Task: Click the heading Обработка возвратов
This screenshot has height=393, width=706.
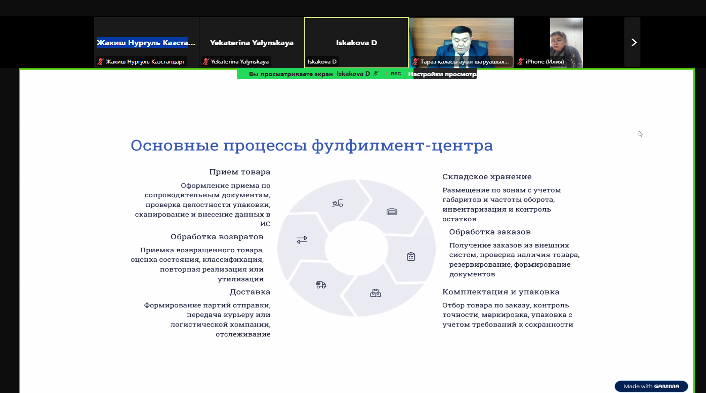Action: 217,237
